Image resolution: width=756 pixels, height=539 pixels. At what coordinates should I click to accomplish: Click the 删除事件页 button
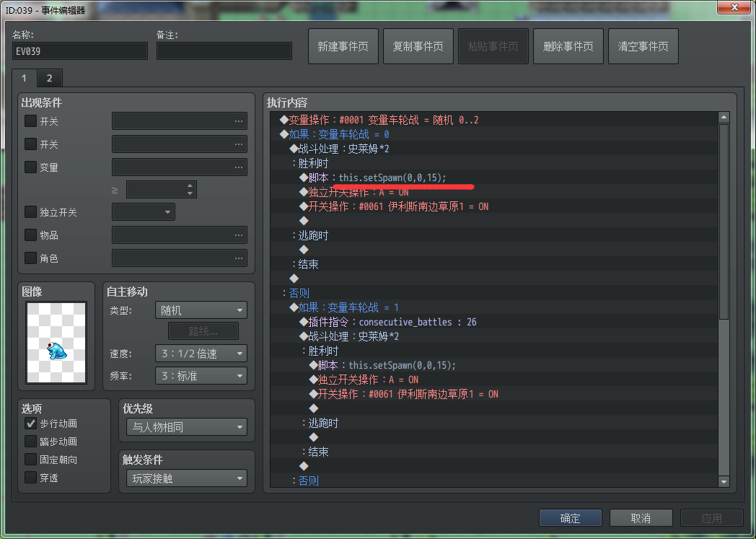tap(568, 46)
